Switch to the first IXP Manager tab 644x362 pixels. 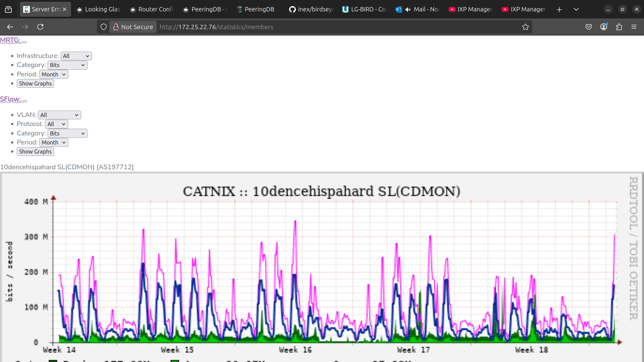click(x=471, y=9)
